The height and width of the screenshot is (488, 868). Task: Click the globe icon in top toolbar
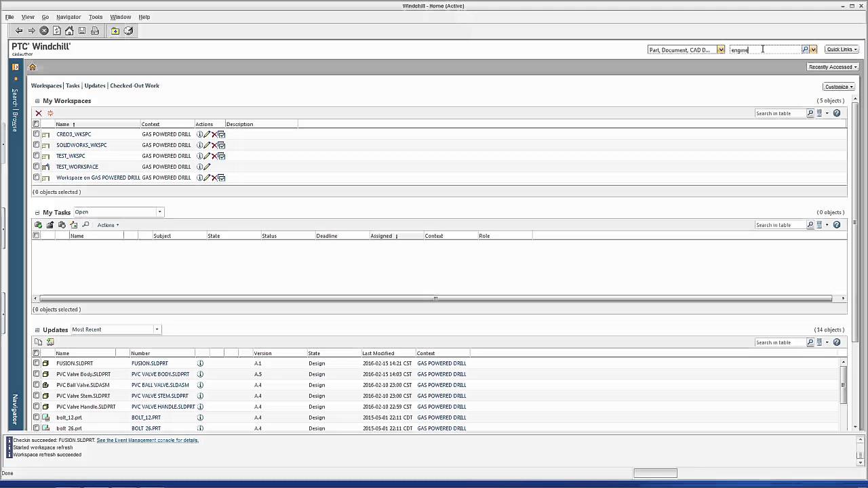point(128,30)
